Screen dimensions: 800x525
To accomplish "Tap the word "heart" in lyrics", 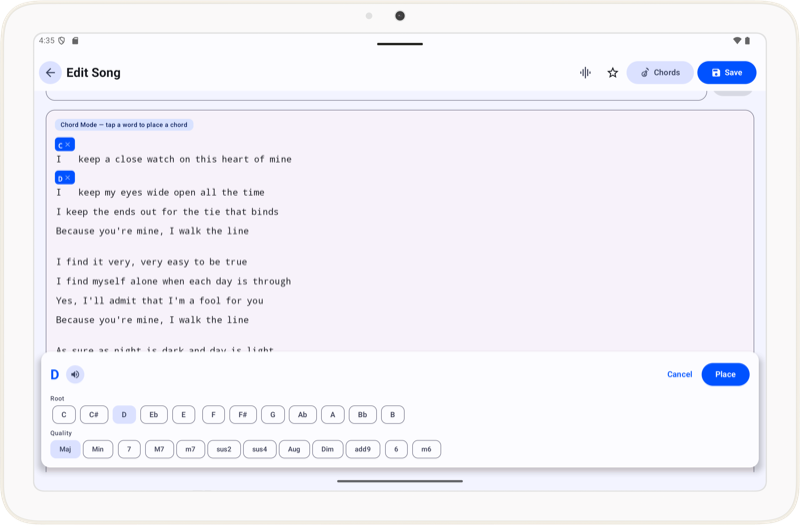I will (x=235, y=159).
